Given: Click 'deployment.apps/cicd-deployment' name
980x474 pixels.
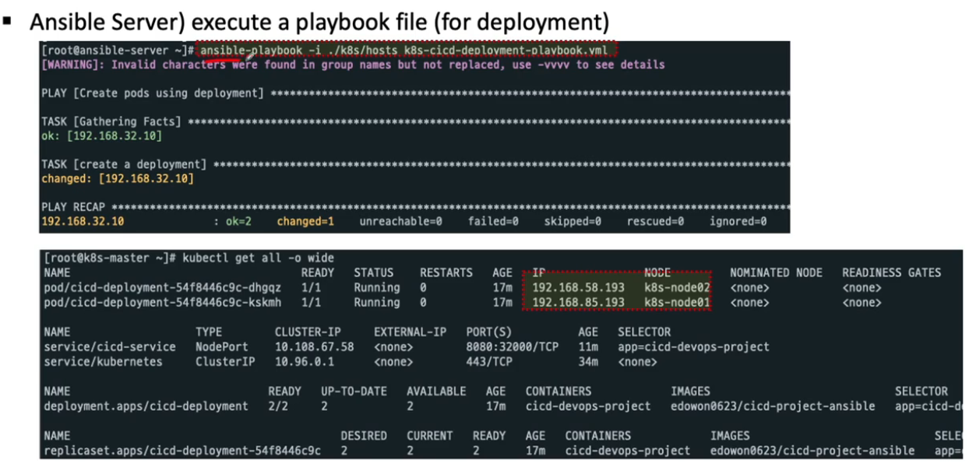Looking at the screenshot, I should point(146,406).
